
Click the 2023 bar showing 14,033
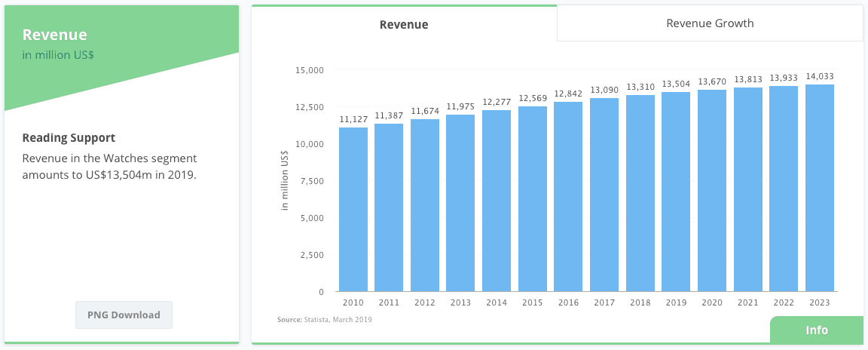(x=820, y=188)
